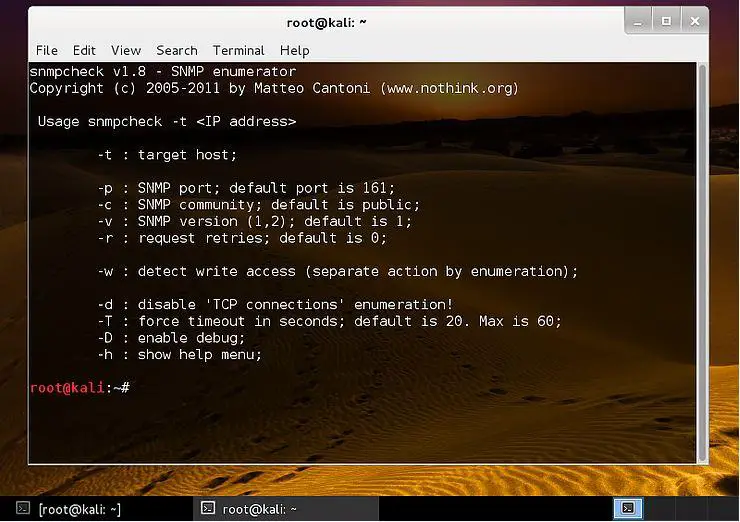The width and height of the screenshot is (740, 522).
Task: Minimize the root@kali terminal window
Action: [638, 22]
